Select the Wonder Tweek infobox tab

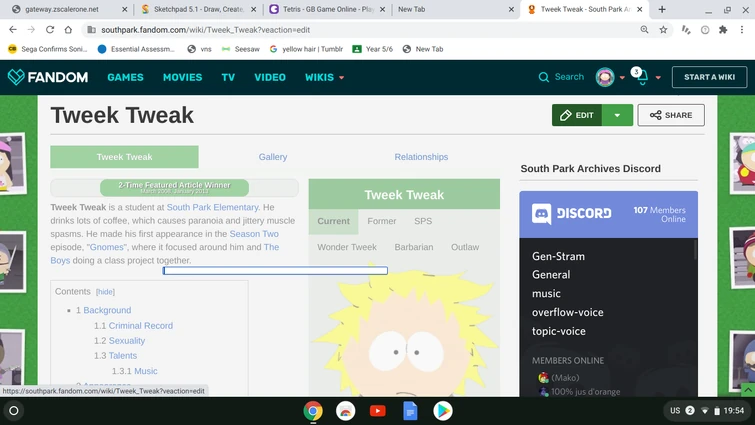[347, 247]
